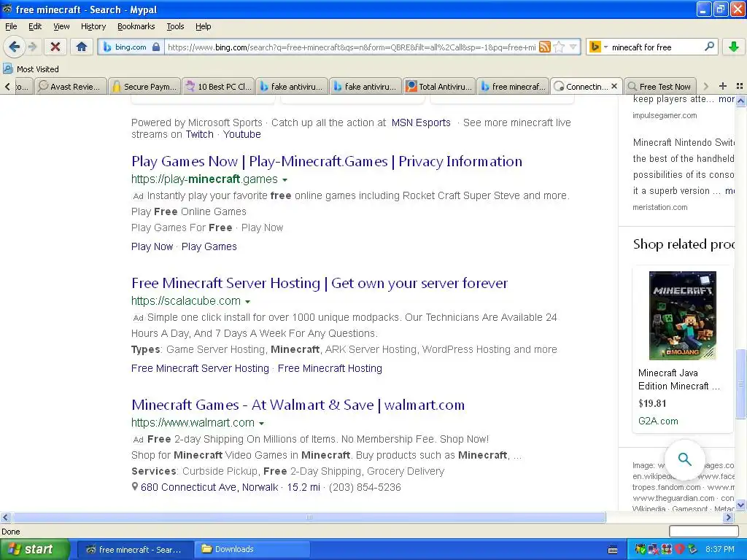The image size is (747, 560).
Task: Click the RSS feed icon in address bar
Action: pos(545,47)
